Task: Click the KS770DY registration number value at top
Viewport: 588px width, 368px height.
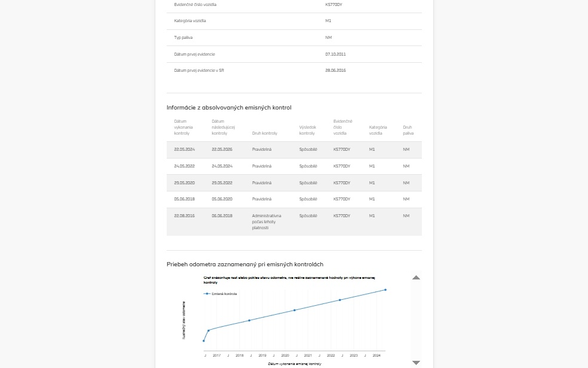Action: [333, 5]
